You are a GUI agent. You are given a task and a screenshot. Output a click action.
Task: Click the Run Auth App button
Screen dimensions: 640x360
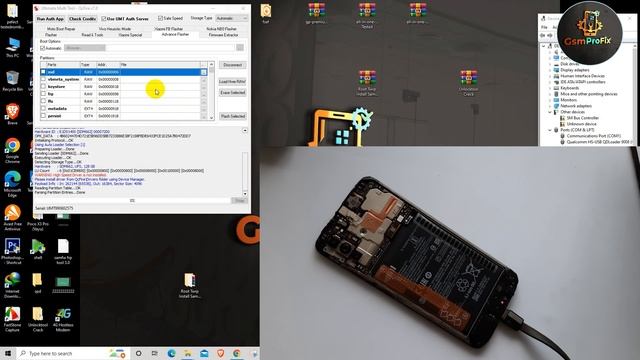coord(50,19)
